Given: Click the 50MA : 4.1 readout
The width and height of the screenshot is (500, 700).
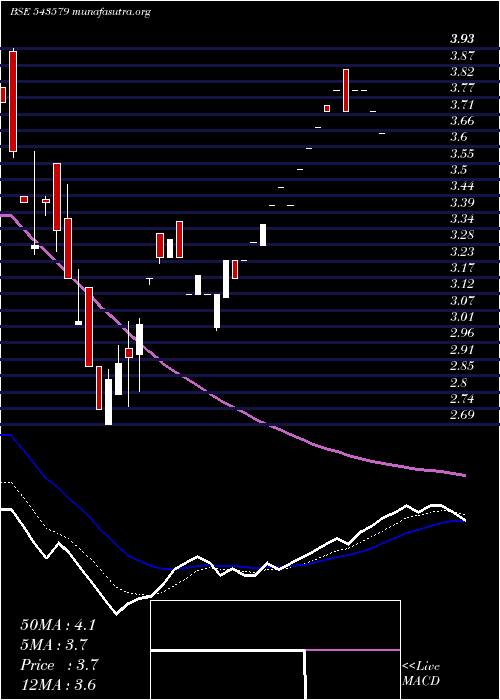Looking at the screenshot, I should pos(58,625).
